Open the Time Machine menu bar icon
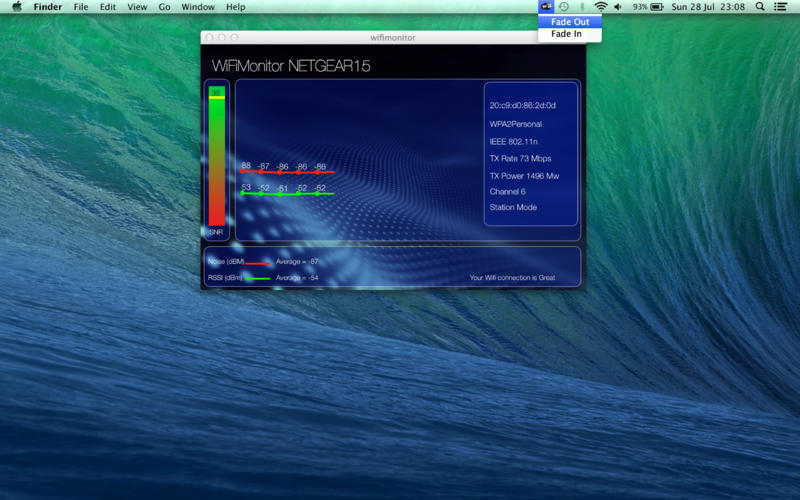This screenshot has width=800, height=500. [564, 7]
